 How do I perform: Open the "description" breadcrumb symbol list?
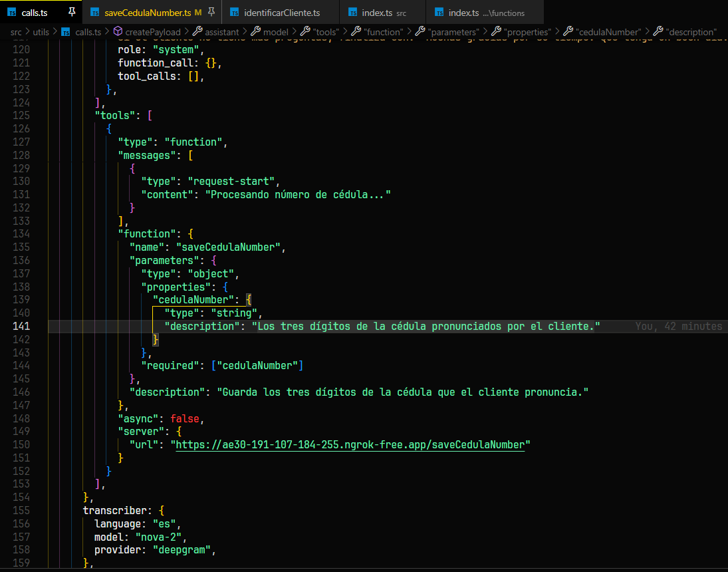pos(691,32)
